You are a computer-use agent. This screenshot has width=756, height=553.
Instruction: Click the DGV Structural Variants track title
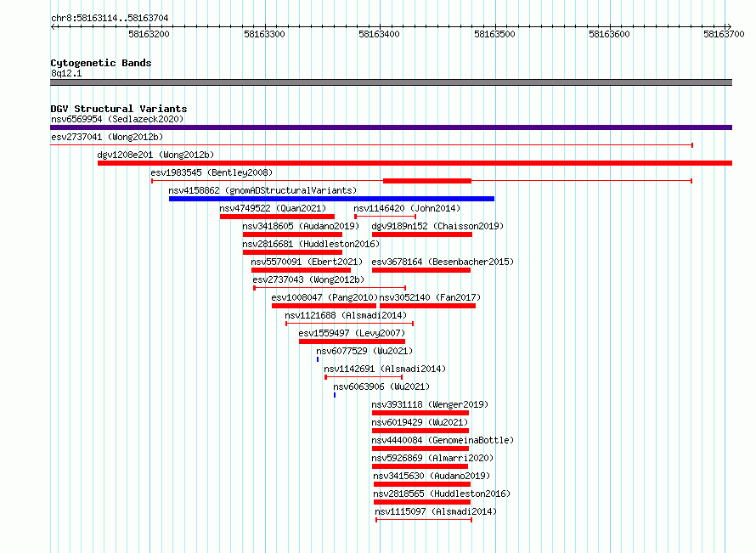coord(119,109)
